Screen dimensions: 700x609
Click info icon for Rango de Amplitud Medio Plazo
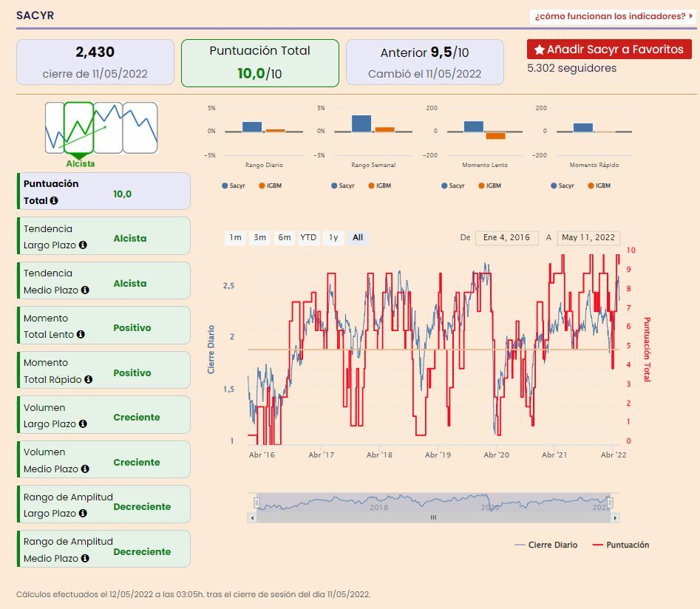pyautogui.click(x=85, y=558)
